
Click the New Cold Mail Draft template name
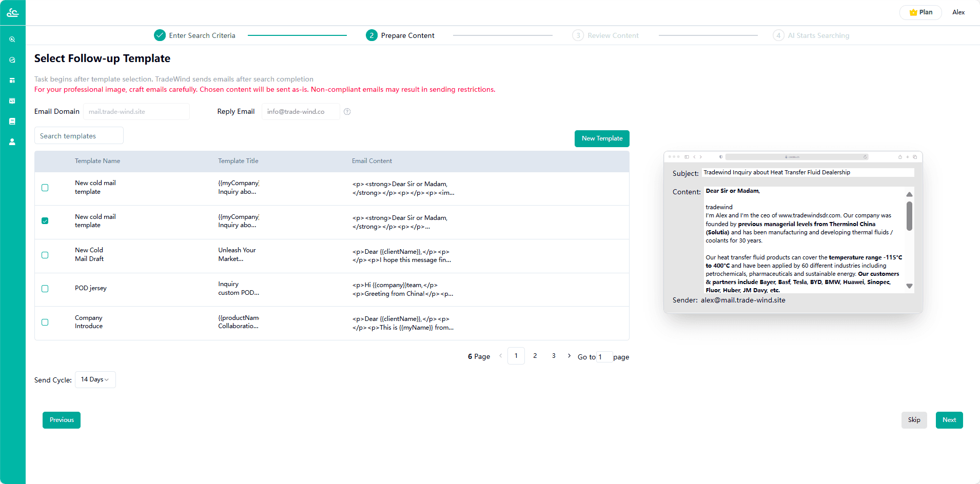(x=89, y=255)
